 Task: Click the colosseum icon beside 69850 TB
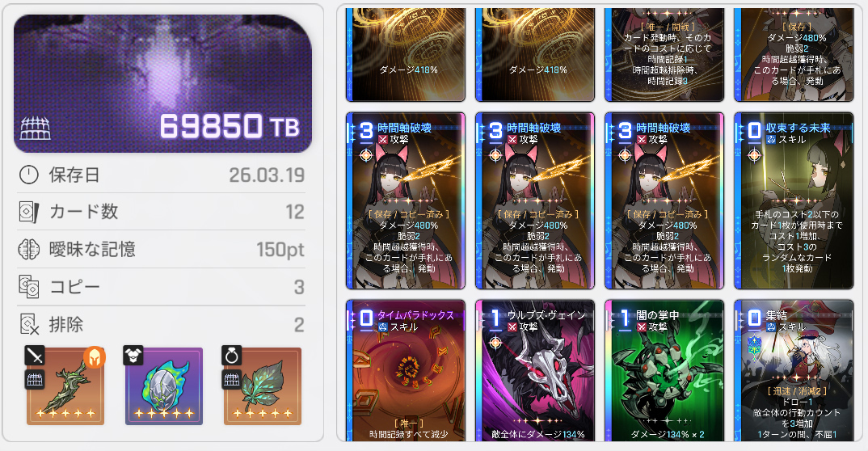pos(36,129)
